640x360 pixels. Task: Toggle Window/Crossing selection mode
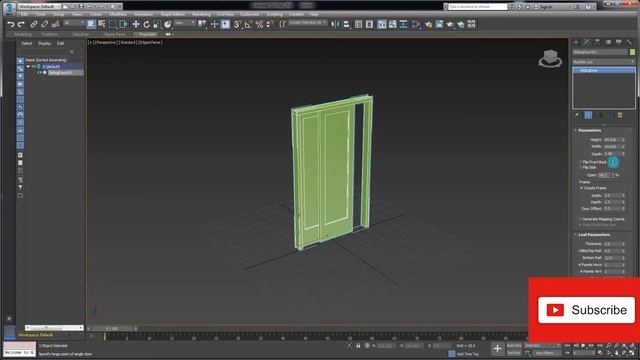[x=124, y=24]
